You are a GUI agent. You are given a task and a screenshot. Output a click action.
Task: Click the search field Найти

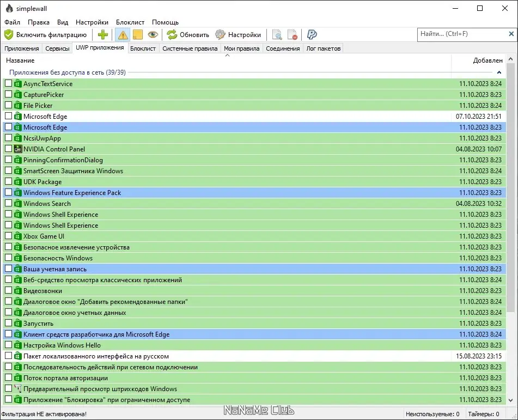463,34
